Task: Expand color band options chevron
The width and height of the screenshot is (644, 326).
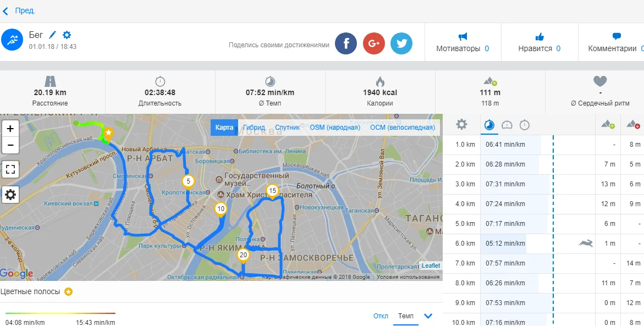Action: 428,316
